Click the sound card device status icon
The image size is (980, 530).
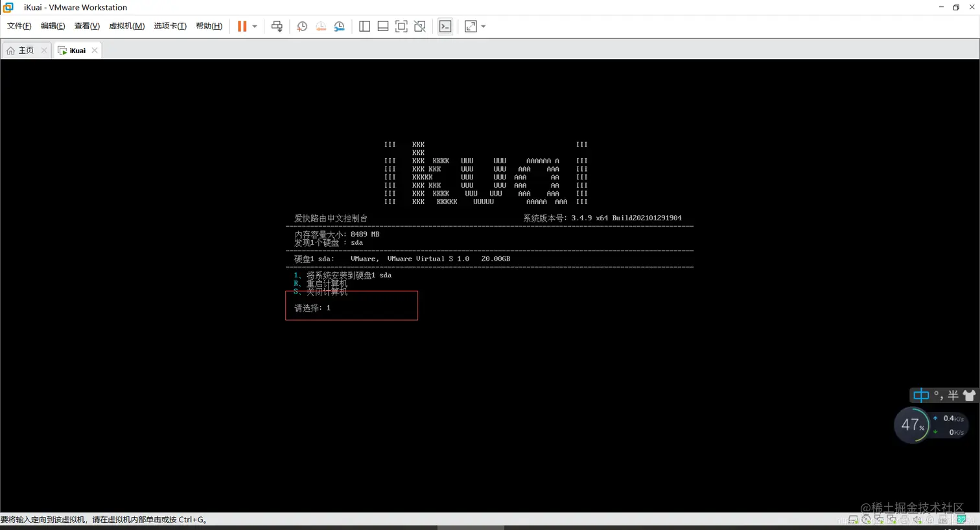pyautogui.click(x=917, y=520)
